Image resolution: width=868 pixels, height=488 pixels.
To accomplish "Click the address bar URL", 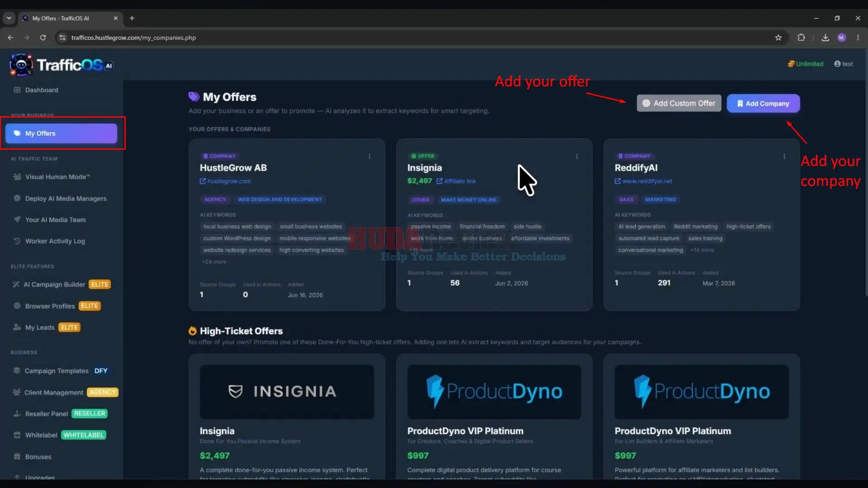I will [133, 38].
